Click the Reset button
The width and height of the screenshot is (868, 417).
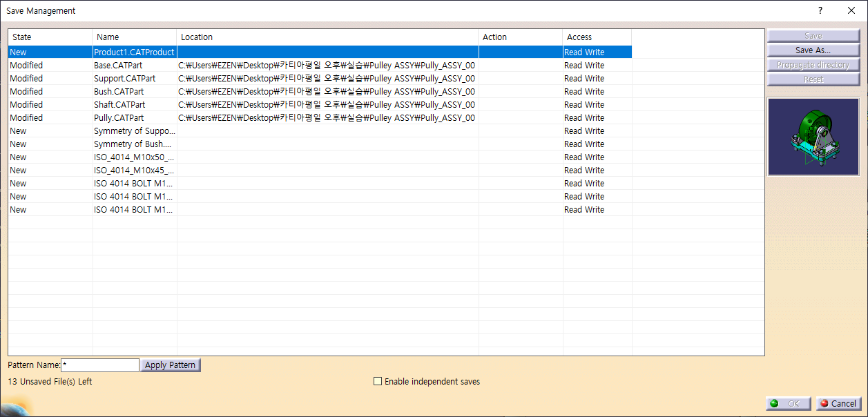tap(813, 79)
